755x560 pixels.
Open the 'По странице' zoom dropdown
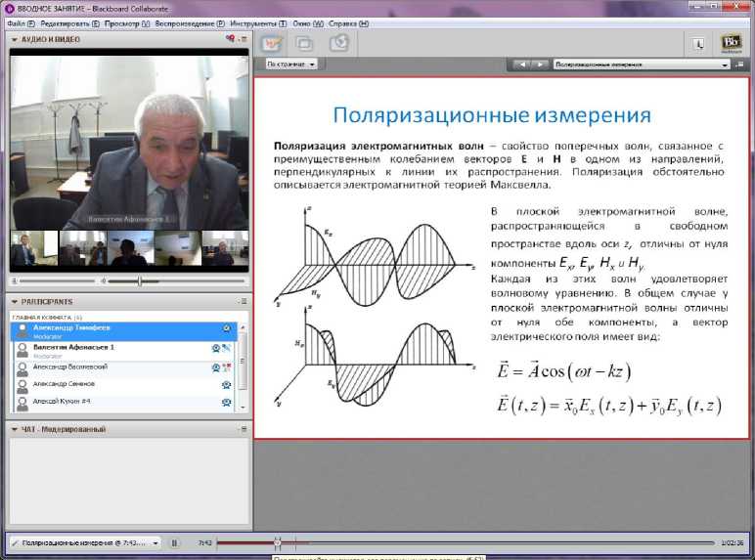coord(291,65)
